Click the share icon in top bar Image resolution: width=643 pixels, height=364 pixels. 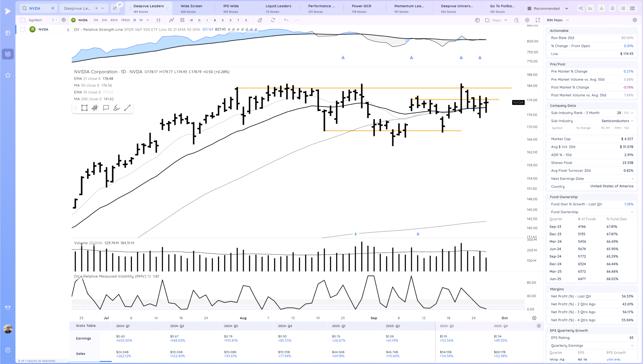pos(581,8)
